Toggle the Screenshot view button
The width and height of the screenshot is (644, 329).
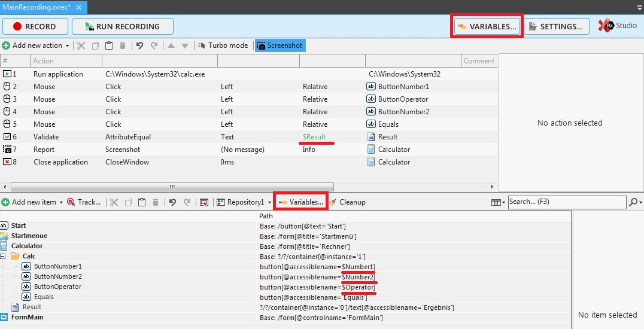(x=280, y=45)
